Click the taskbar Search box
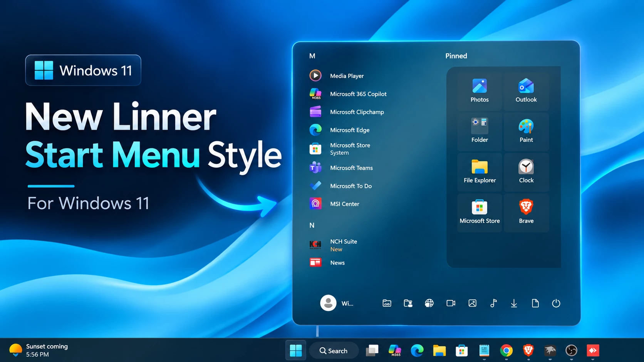644x362 pixels. pyautogui.click(x=334, y=350)
